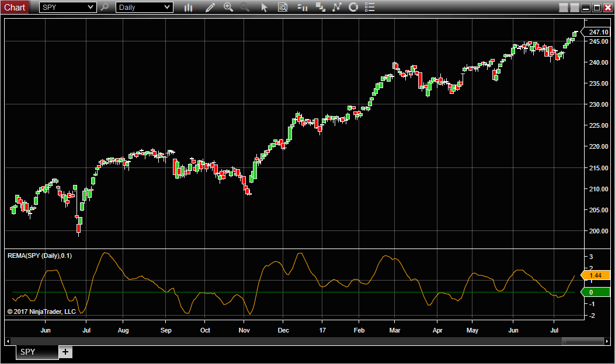The width and height of the screenshot is (615, 364).
Task: Click the 235.00 price axis label
Action: click(599, 83)
